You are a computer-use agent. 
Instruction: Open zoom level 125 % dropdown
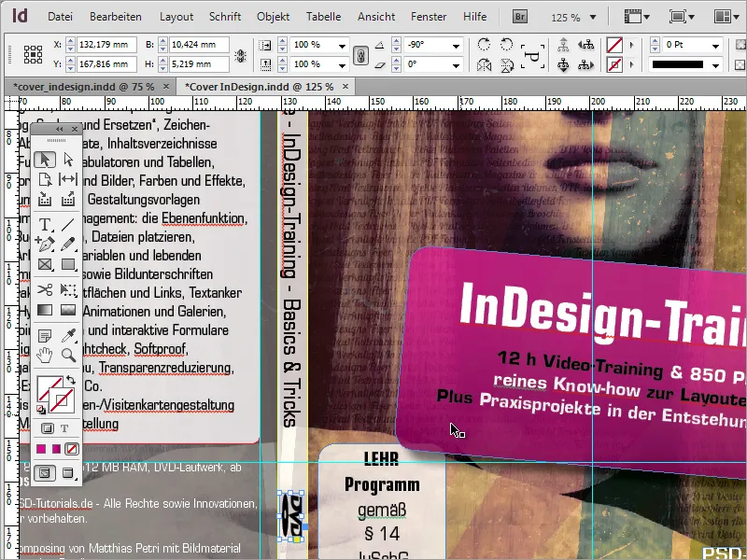coord(593,18)
